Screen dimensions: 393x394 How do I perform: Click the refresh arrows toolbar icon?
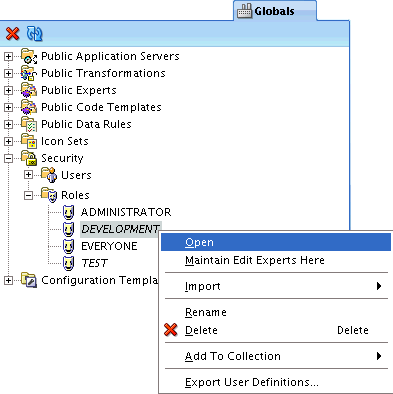pyautogui.click(x=34, y=34)
